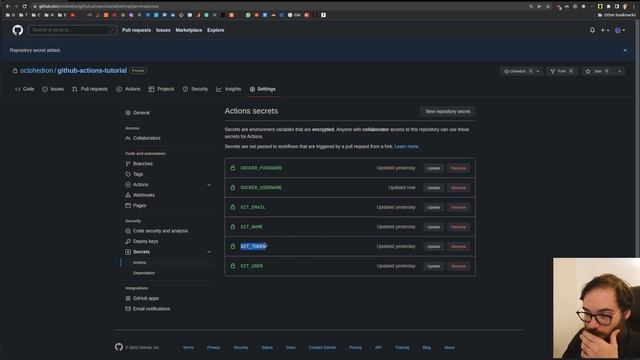Screen dimensions: 640x360
Task: Star the repository
Action: click(x=597, y=71)
